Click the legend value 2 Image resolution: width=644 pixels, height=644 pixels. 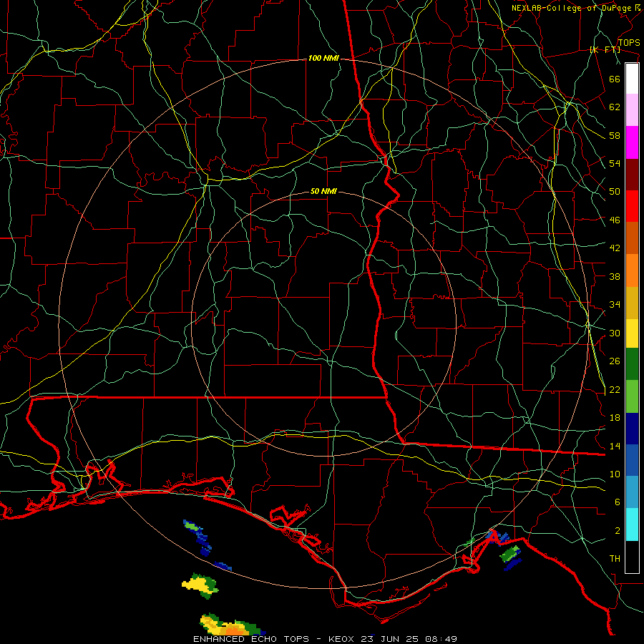pos(618,531)
